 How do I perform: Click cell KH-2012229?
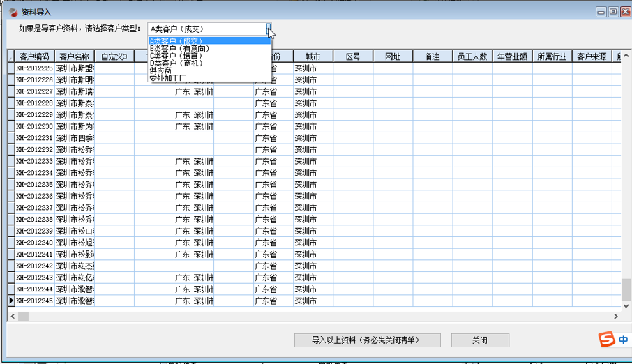click(35, 115)
